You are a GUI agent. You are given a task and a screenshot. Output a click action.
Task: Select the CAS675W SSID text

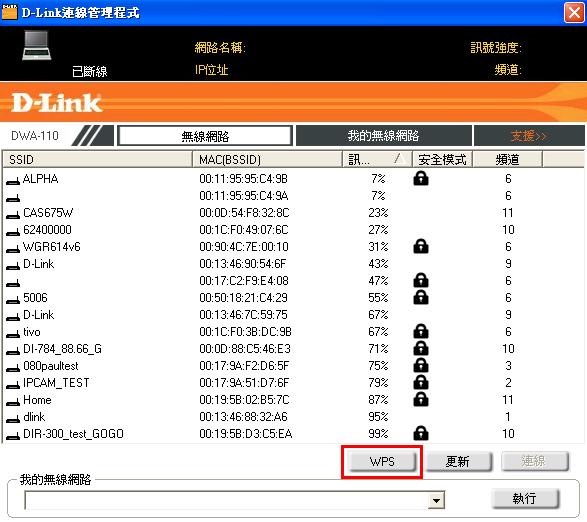[x=48, y=213]
